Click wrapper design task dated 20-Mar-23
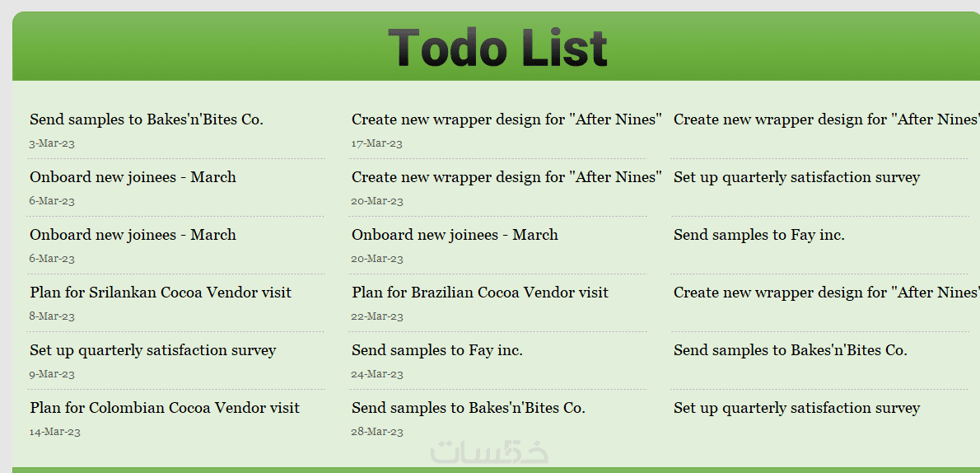Screen dimensions: 980x473 point(506,178)
